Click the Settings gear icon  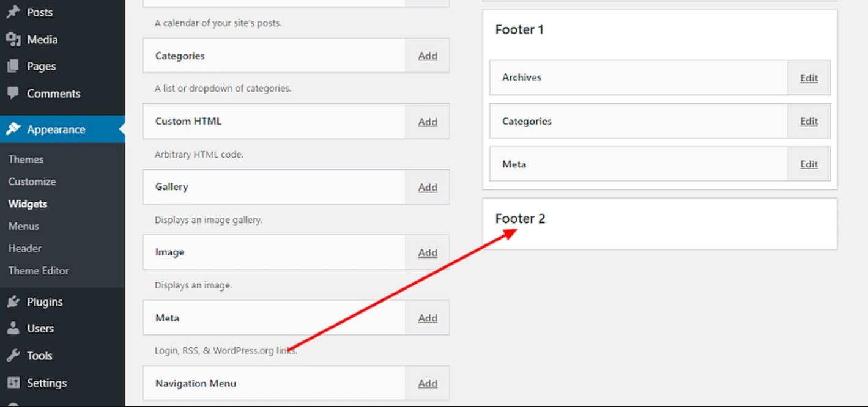point(12,383)
